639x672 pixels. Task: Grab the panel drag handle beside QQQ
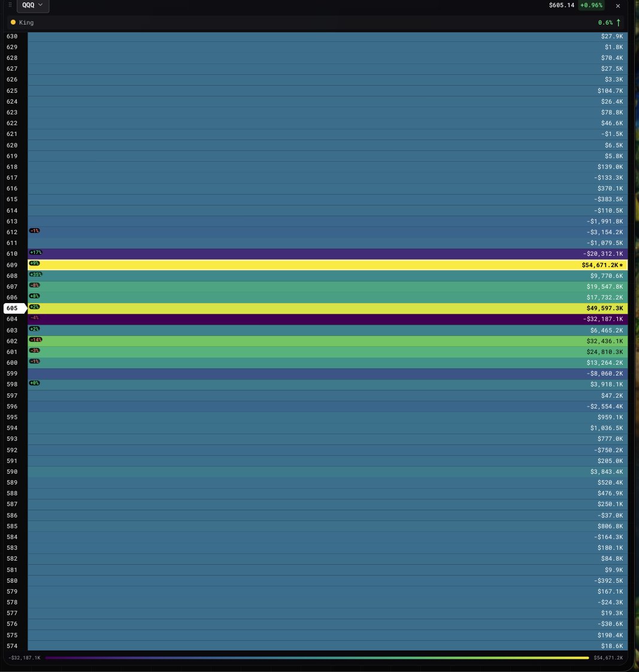[10, 5]
